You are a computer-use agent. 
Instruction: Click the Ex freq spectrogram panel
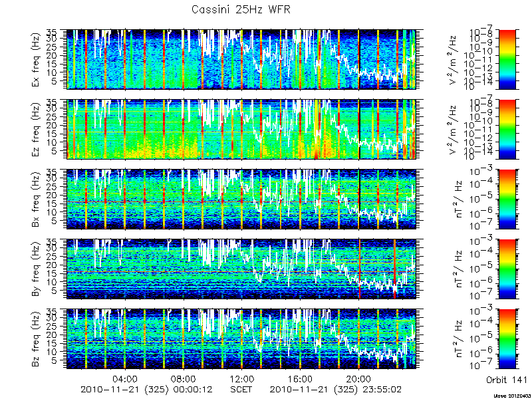(x=241, y=59)
